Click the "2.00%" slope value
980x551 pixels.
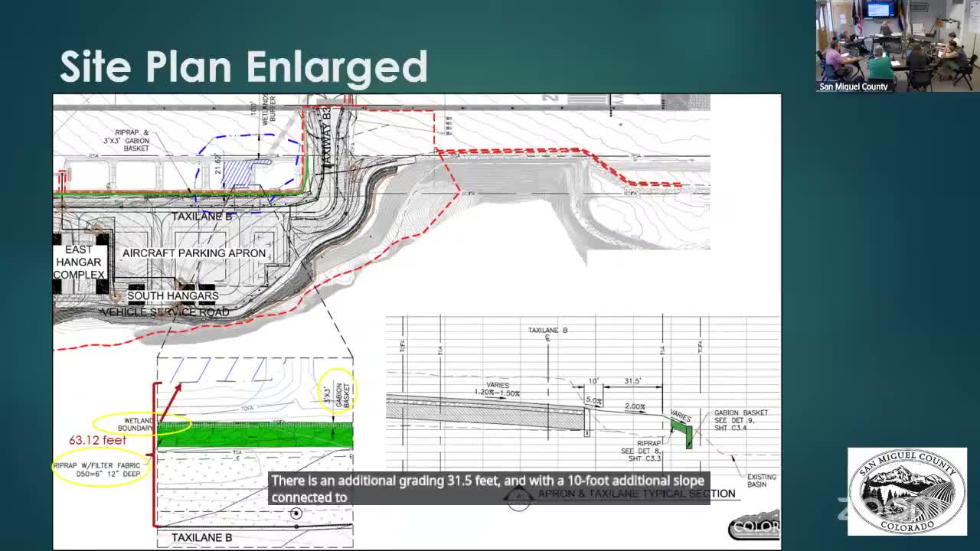pyautogui.click(x=635, y=407)
